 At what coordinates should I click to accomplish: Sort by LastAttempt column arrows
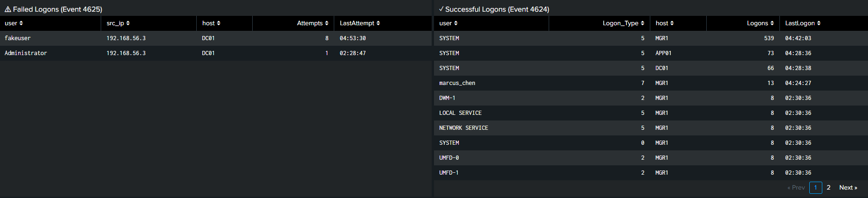click(378, 23)
